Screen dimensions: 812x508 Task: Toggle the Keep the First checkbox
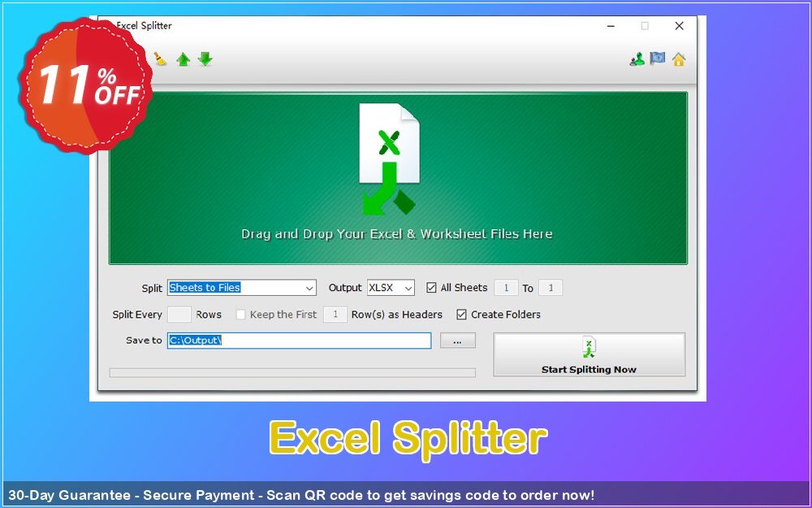point(240,315)
